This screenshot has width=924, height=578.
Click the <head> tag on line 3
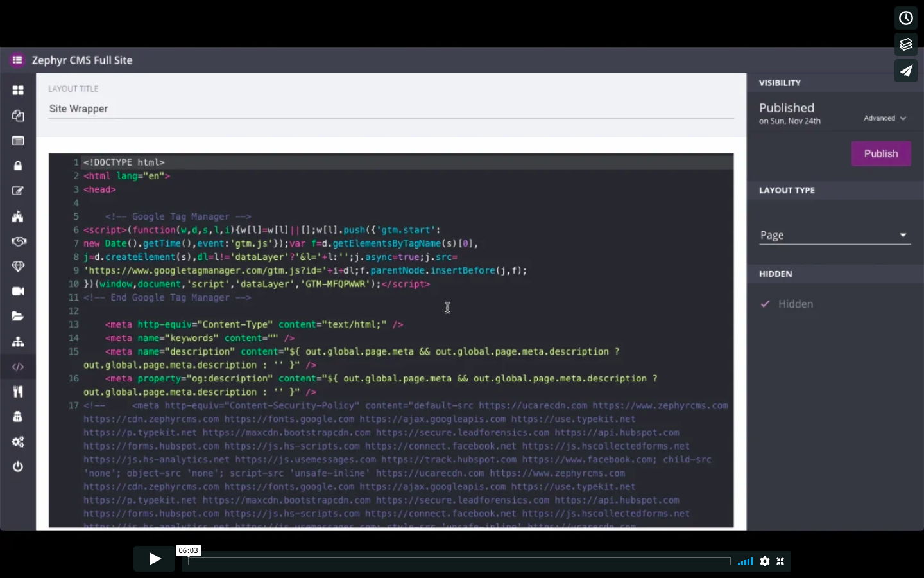click(99, 189)
